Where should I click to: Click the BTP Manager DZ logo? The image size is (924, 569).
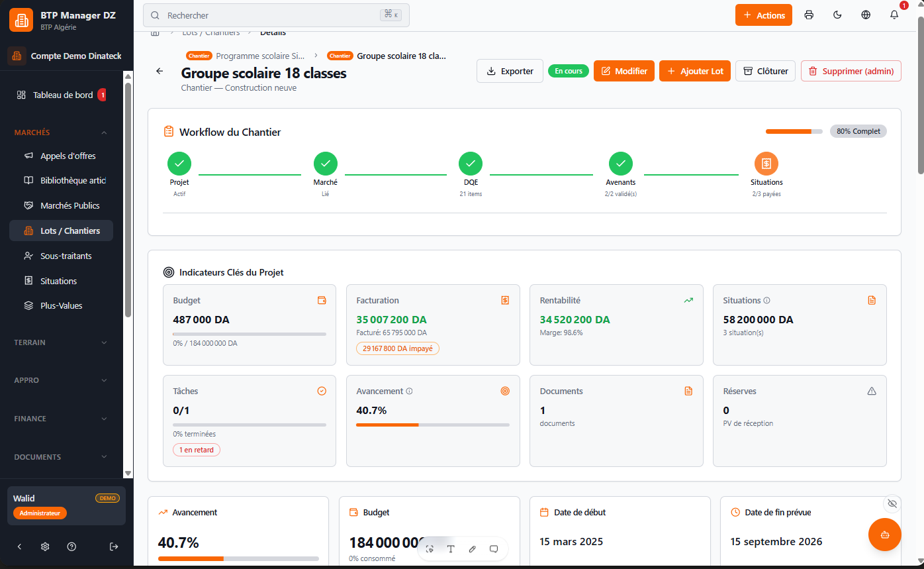[x=21, y=20]
